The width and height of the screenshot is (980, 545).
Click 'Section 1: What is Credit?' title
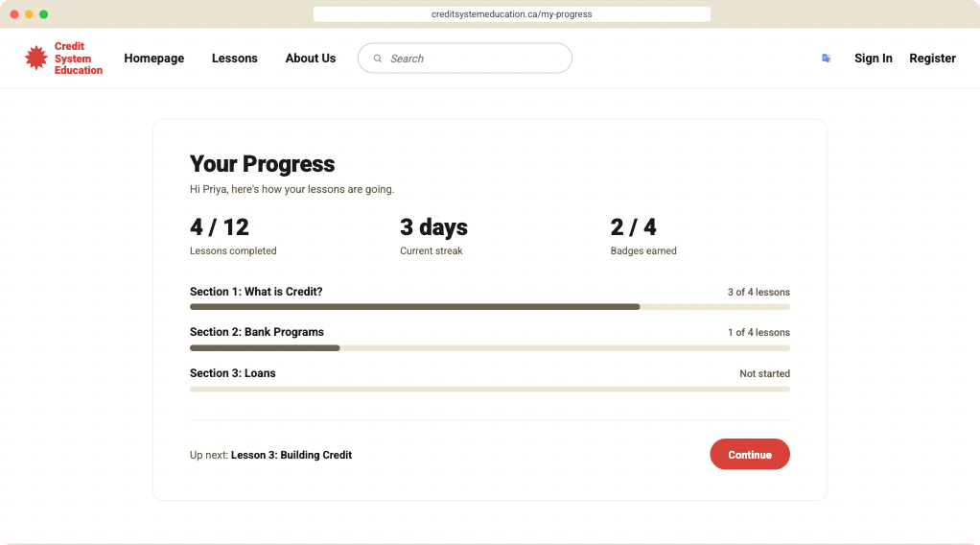tap(256, 292)
